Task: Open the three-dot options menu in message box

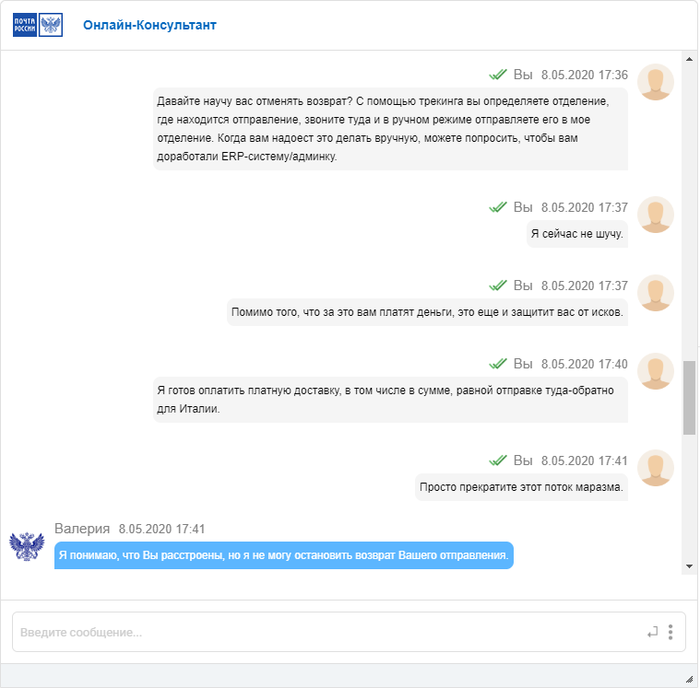Action: (670, 632)
